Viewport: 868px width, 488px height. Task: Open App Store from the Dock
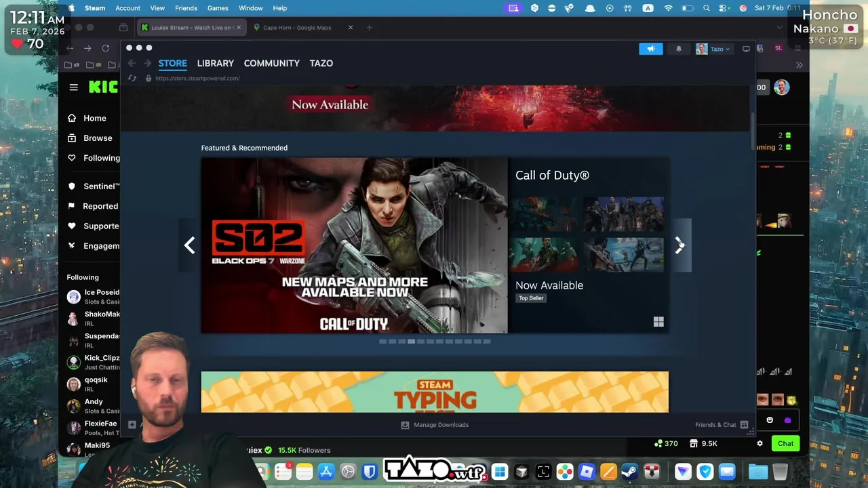pyautogui.click(x=326, y=471)
